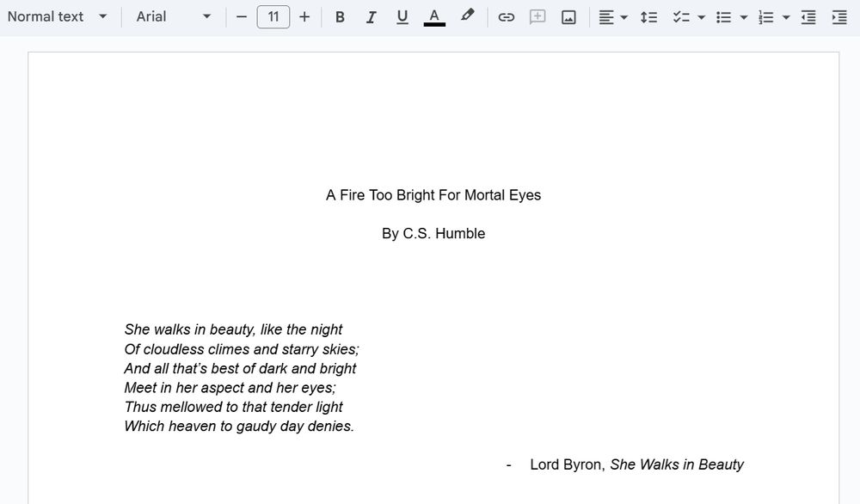Viewport: 860px width, 504px height.
Task: Open the highlight color pen tool
Action: (467, 15)
